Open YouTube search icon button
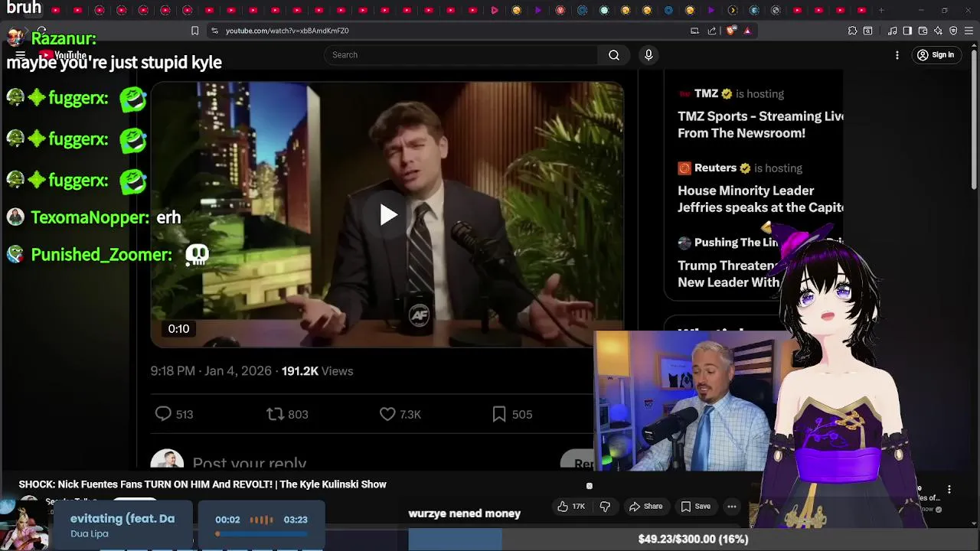This screenshot has width=980, height=551. (x=614, y=55)
